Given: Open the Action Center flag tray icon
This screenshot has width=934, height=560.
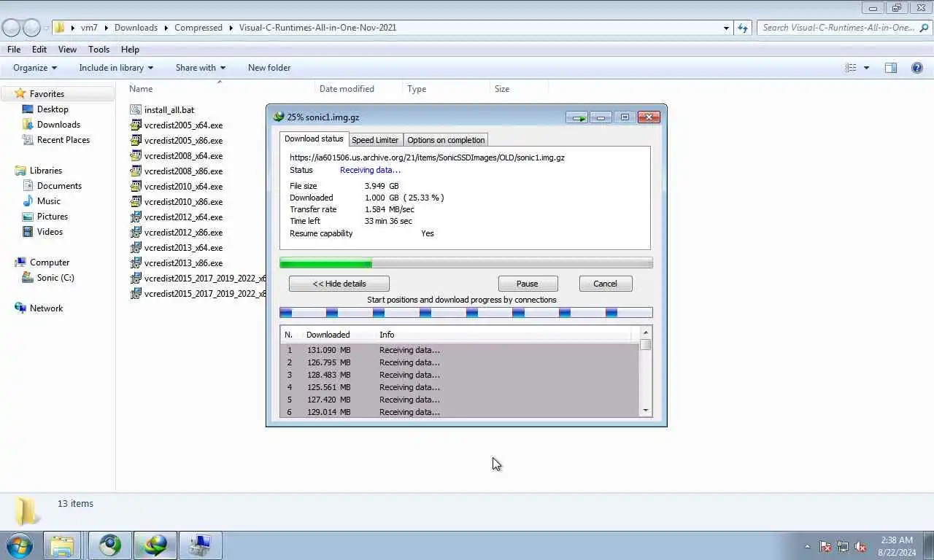Looking at the screenshot, I should tap(825, 546).
